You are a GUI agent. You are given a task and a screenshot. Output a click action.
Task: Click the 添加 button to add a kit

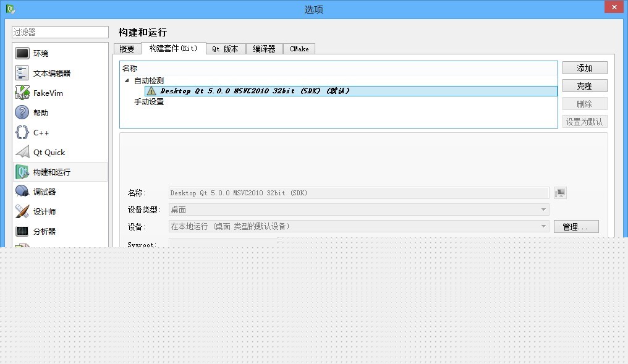pyautogui.click(x=585, y=67)
